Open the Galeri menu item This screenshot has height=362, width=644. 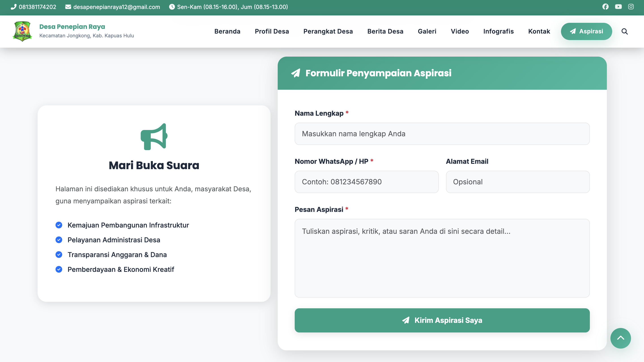coord(427,31)
